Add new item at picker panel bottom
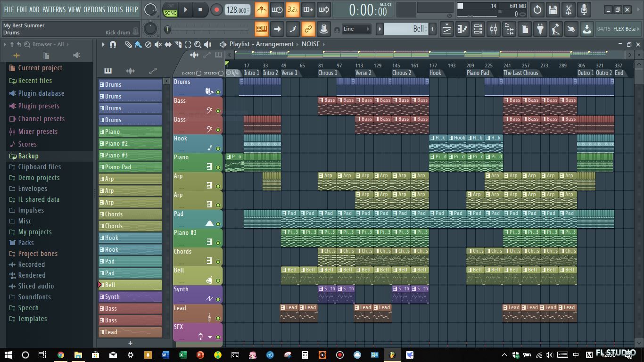The height and width of the screenshot is (362, 644). (x=131, y=343)
